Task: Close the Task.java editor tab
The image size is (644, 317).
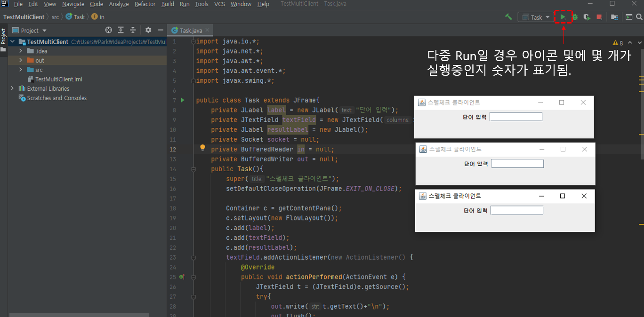Action: [207, 30]
